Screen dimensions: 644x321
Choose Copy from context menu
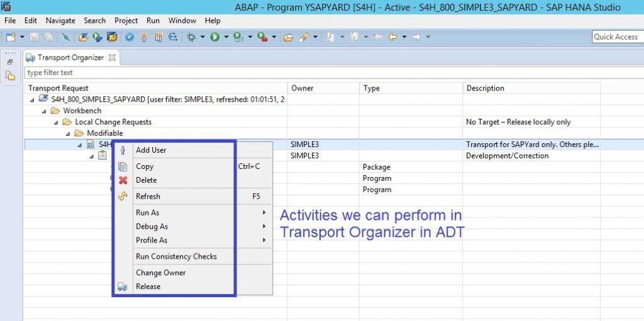point(192,166)
